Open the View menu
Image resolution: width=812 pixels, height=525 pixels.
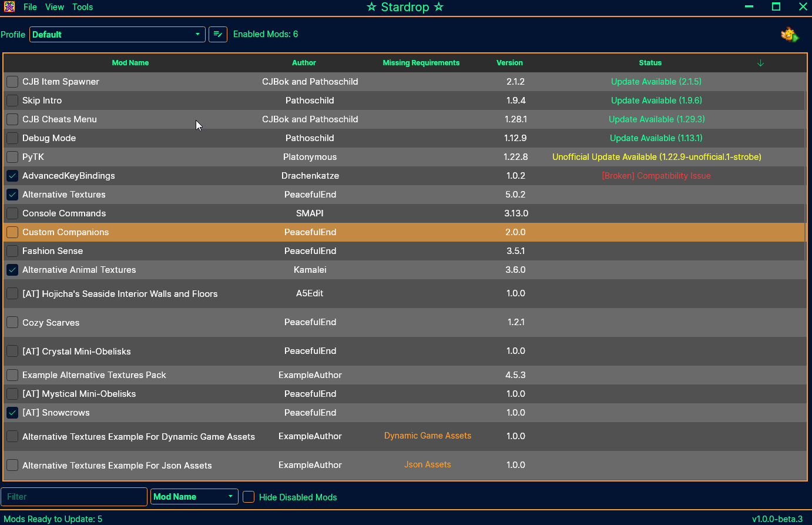(55, 7)
